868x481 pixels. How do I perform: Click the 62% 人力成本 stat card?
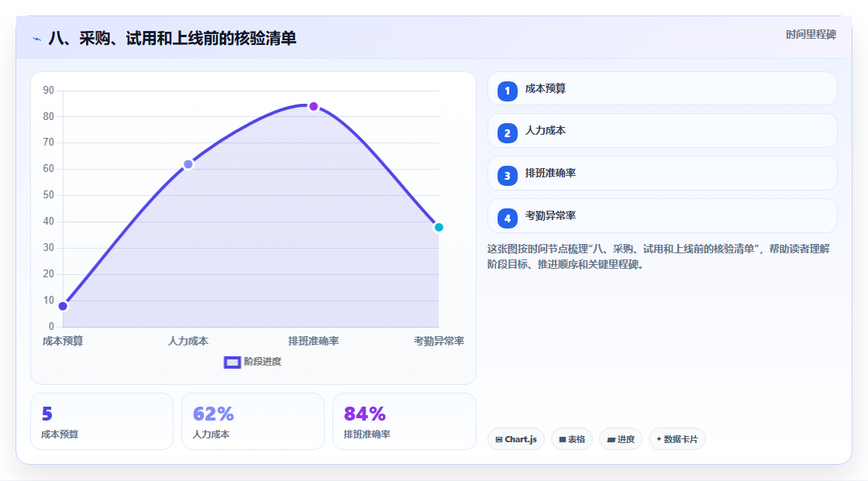click(x=253, y=422)
